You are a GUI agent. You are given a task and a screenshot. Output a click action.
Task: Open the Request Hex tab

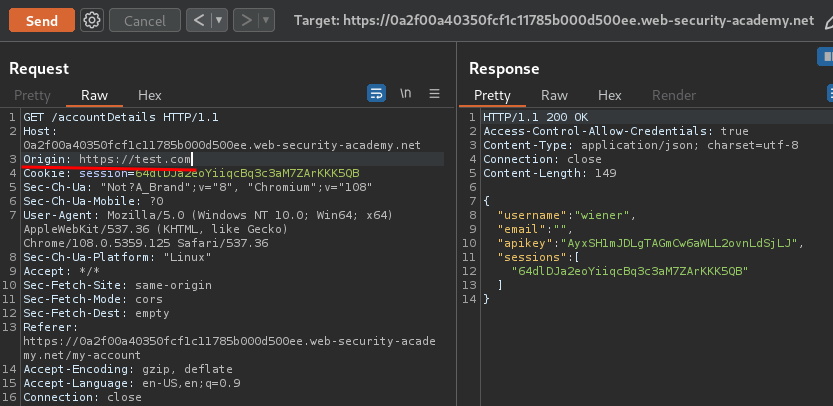point(150,95)
